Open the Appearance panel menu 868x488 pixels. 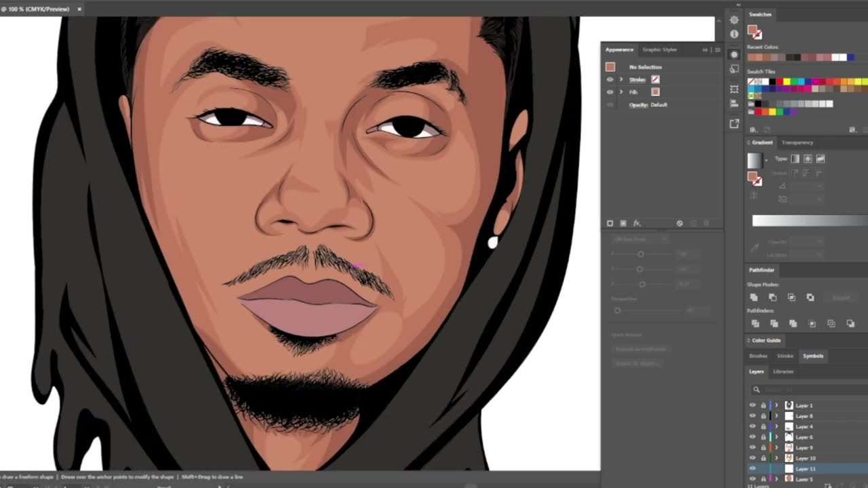(x=717, y=49)
